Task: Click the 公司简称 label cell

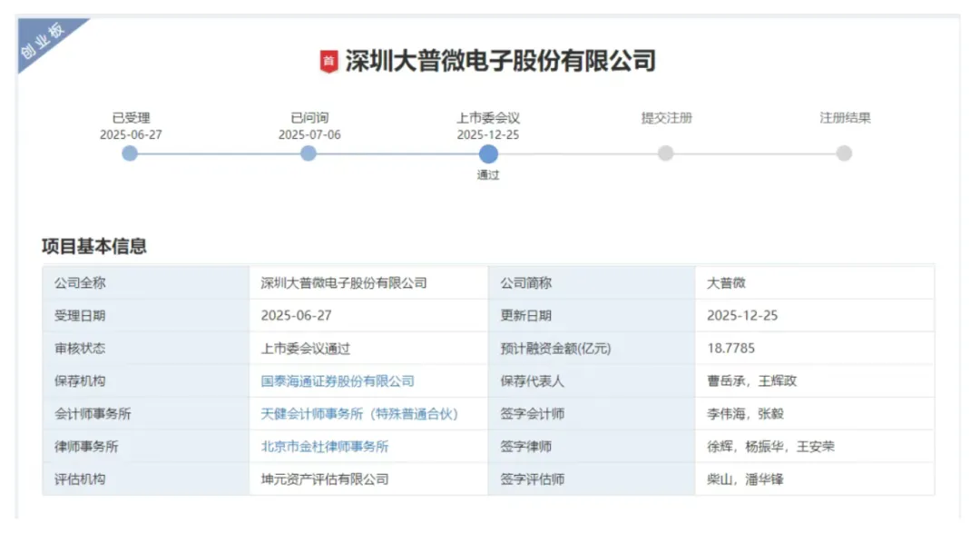Action: (x=592, y=282)
